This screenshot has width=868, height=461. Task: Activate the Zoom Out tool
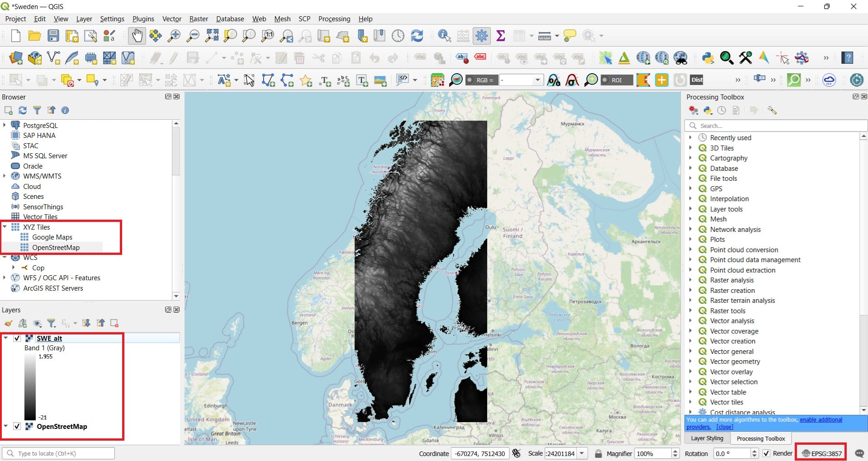[x=193, y=36]
